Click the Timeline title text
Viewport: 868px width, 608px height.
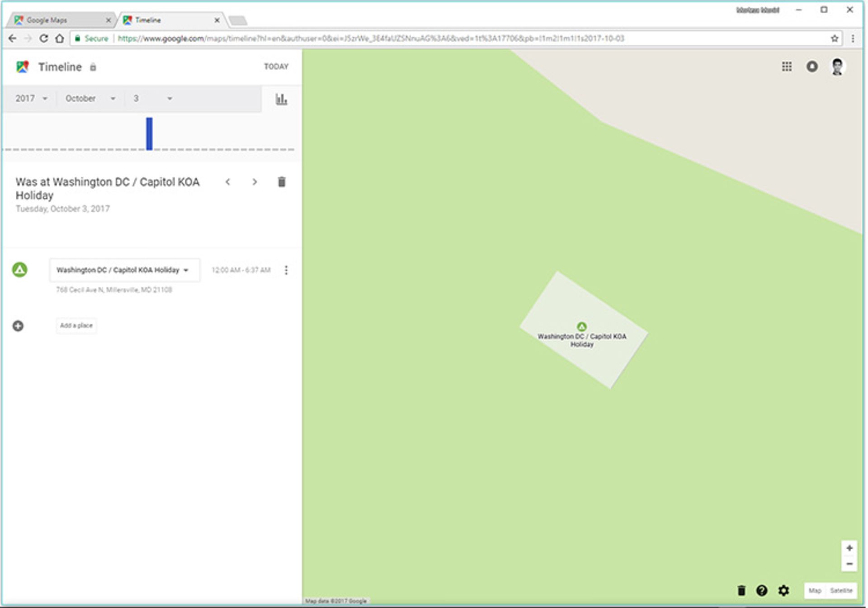pos(60,67)
